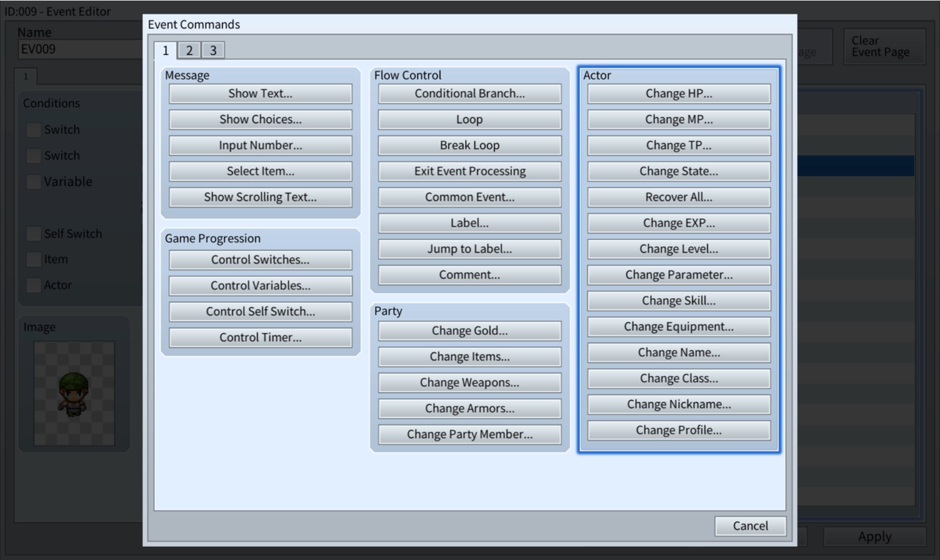940x560 pixels.
Task: Switch to Event Commands tab 1
Action: pos(165,50)
